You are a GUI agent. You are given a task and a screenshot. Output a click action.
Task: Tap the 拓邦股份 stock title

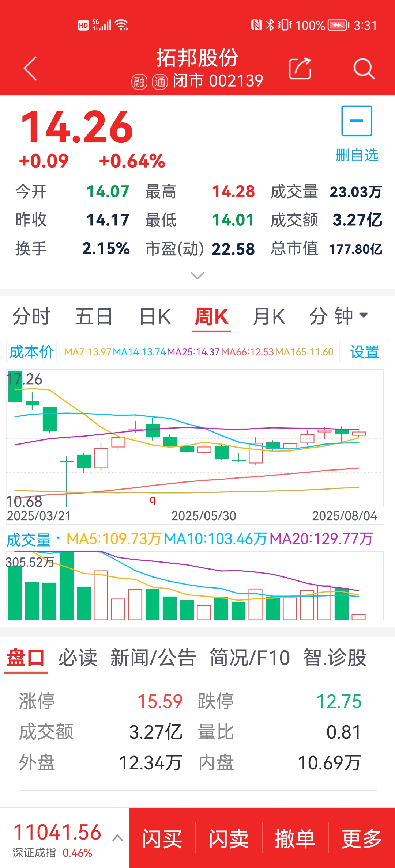[197, 58]
